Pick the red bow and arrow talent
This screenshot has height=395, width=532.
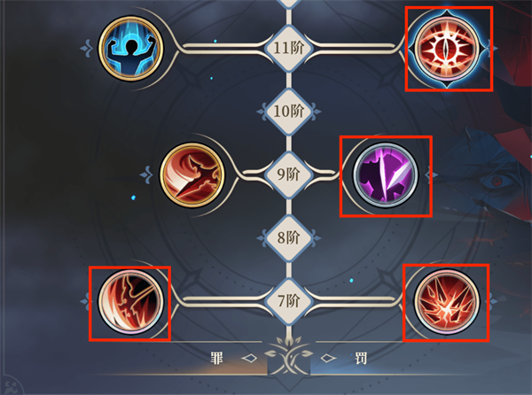click(130, 301)
